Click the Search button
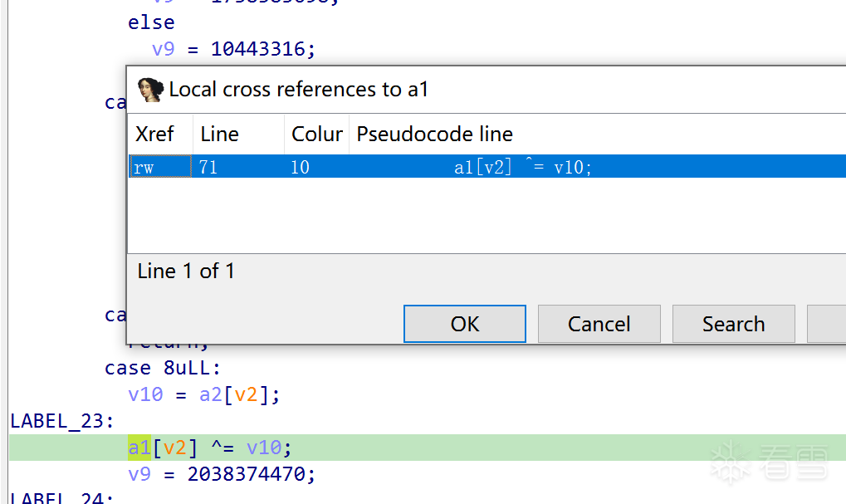This screenshot has width=846, height=504. pos(733,324)
